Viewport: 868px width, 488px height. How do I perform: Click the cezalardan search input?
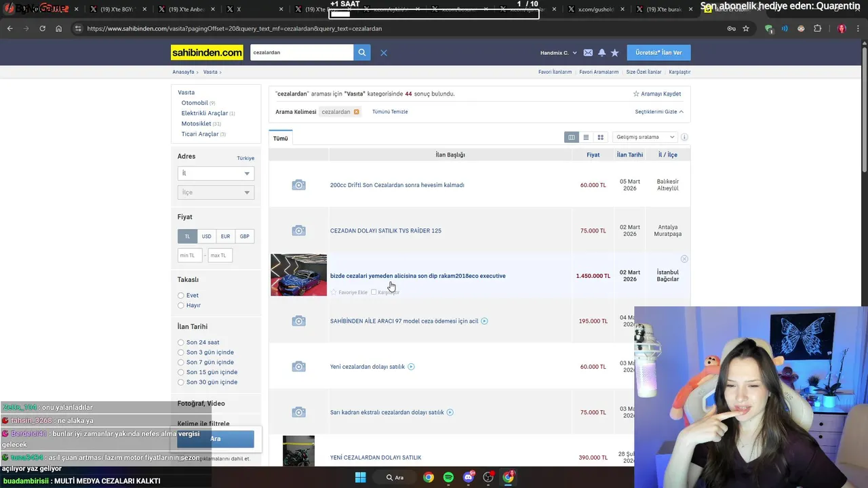tap(302, 52)
